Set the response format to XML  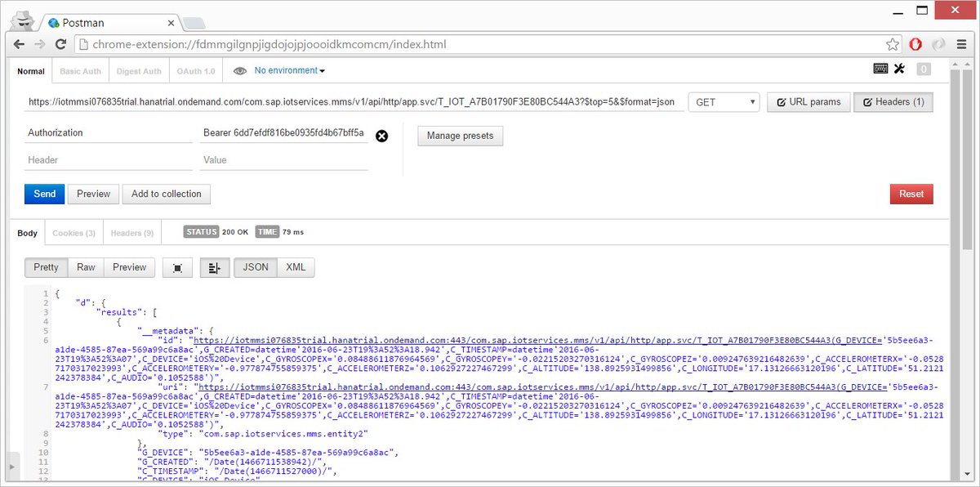(x=296, y=267)
